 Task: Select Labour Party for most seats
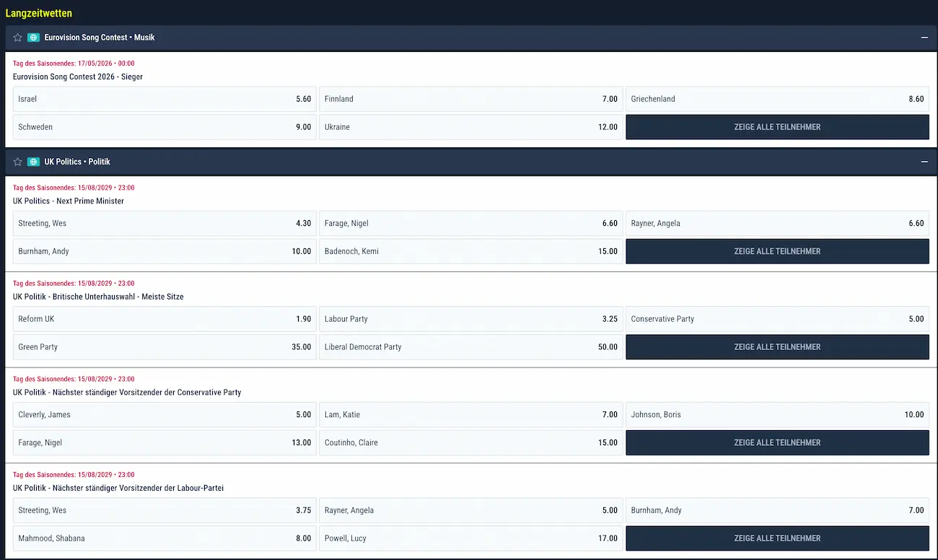(x=470, y=319)
